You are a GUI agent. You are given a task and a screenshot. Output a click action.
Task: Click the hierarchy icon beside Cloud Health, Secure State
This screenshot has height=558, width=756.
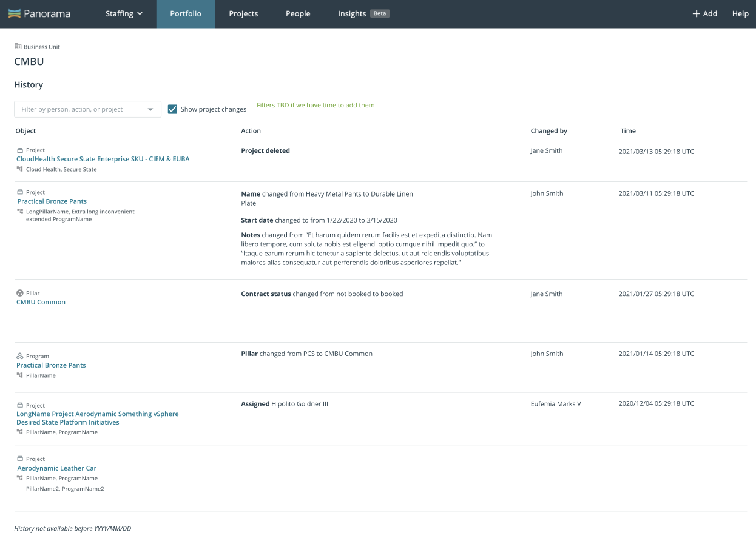pos(20,169)
